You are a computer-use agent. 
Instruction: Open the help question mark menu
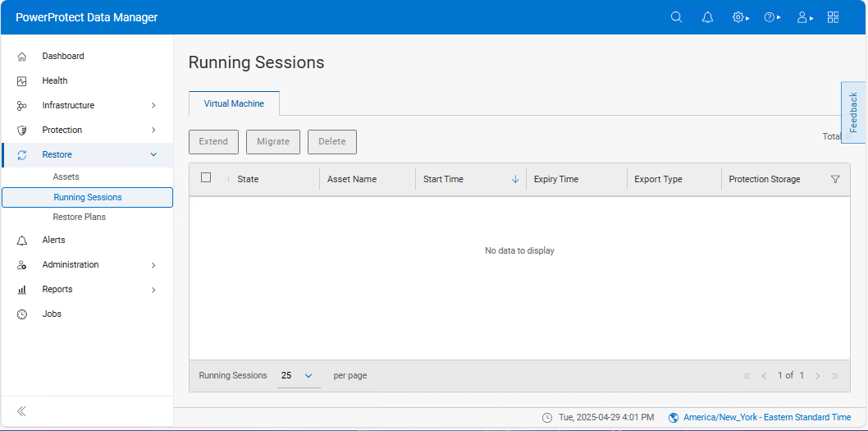tap(772, 17)
